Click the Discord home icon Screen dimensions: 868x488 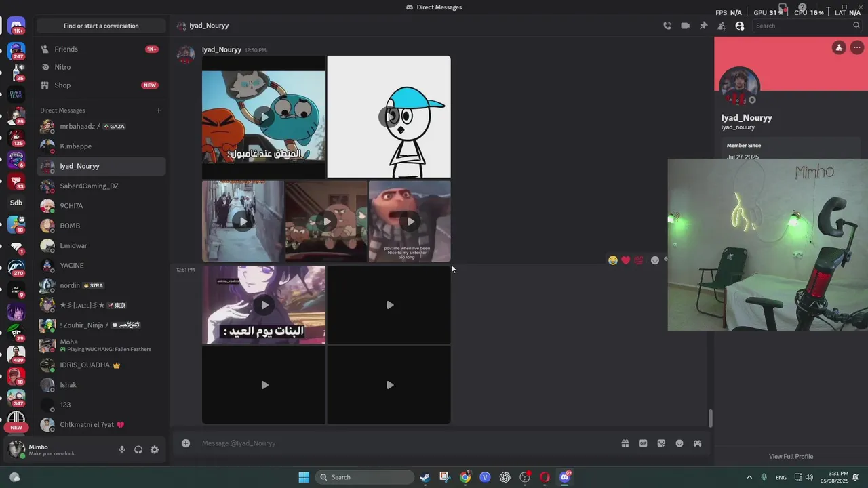point(17,25)
